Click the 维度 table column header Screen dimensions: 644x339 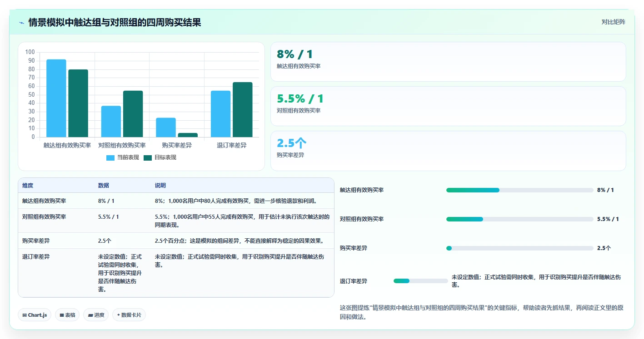pos(28,186)
